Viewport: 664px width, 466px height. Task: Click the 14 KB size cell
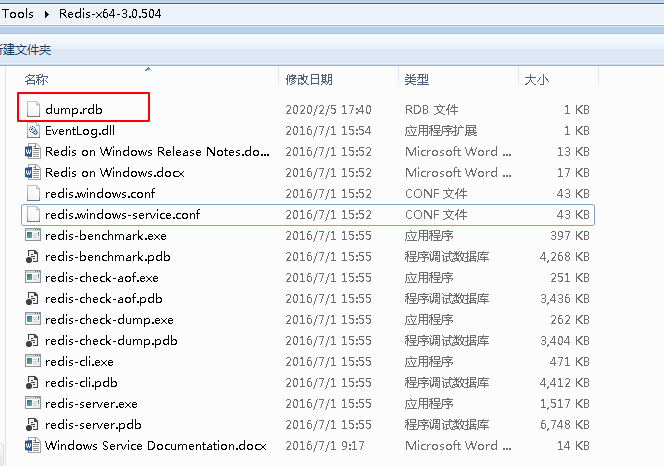point(573,446)
